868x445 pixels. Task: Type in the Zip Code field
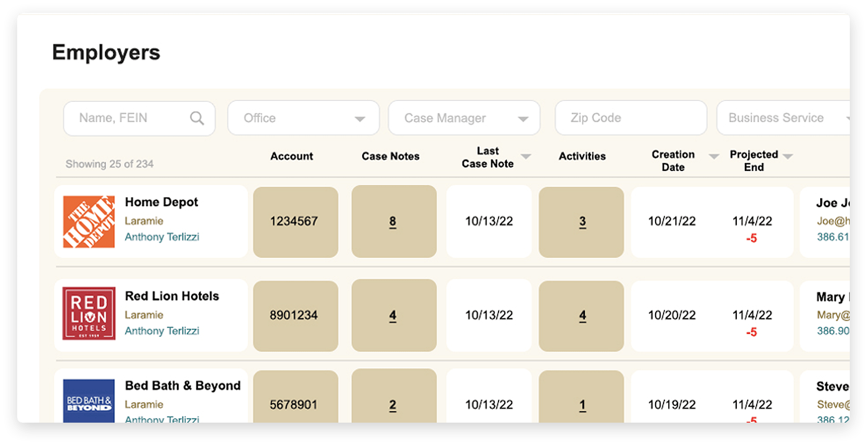pos(630,119)
